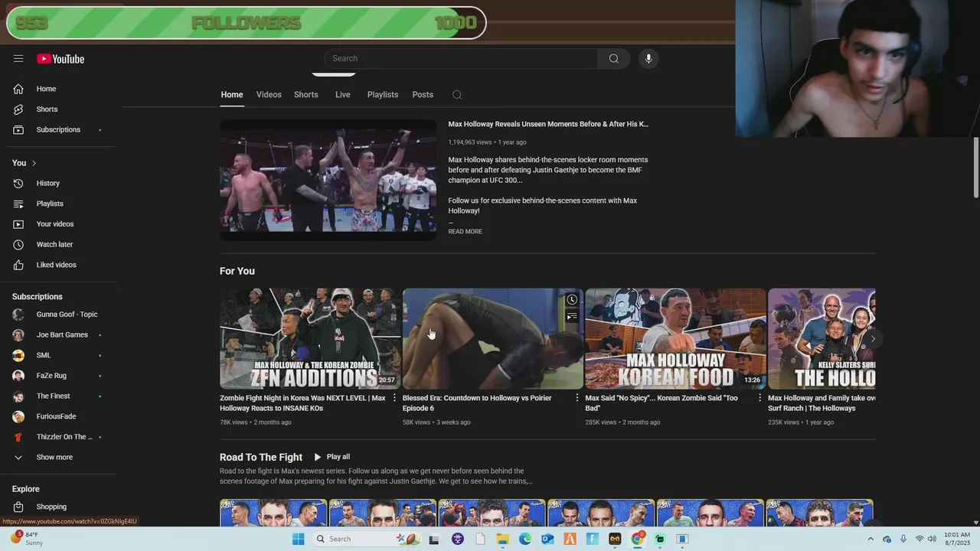Open Road To The Fight playlist heading
Screen dimensions: 980x551
261,457
